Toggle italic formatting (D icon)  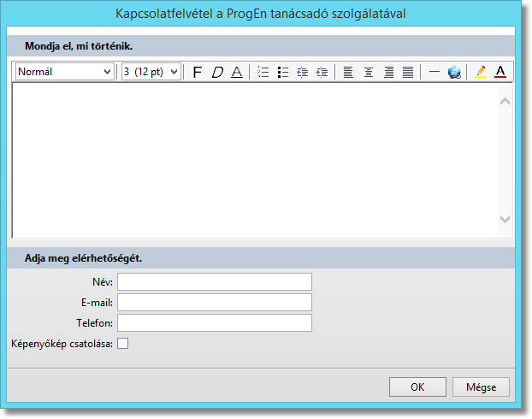pos(217,72)
